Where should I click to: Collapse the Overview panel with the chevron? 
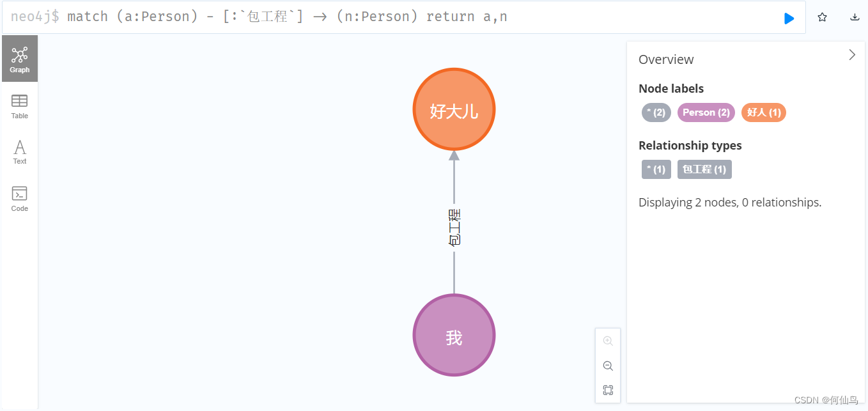(x=851, y=55)
